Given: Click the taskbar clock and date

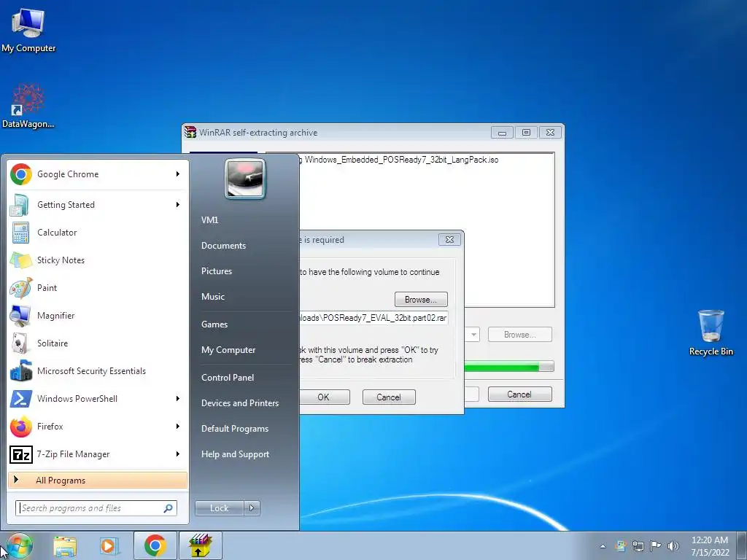Looking at the screenshot, I should [710, 546].
